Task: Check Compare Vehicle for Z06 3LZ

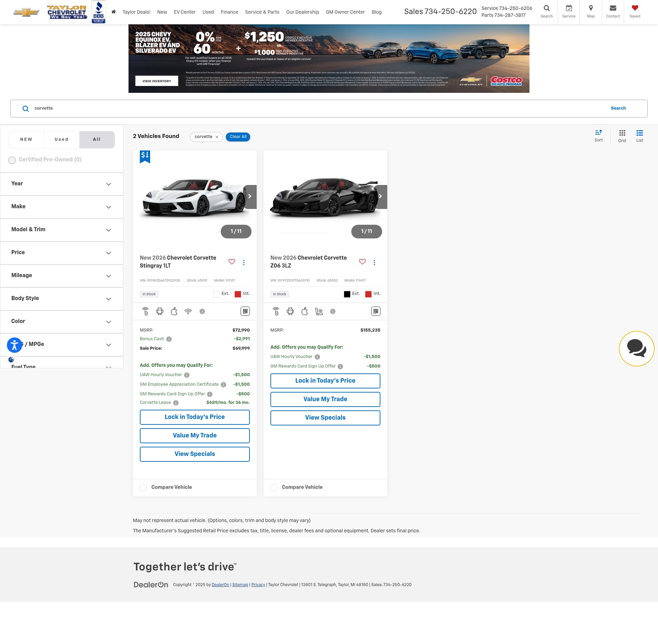Action: click(x=274, y=488)
